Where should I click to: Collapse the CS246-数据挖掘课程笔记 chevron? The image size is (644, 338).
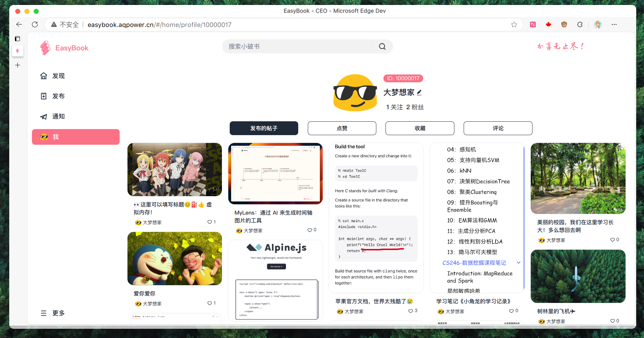(x=518, y=263)
